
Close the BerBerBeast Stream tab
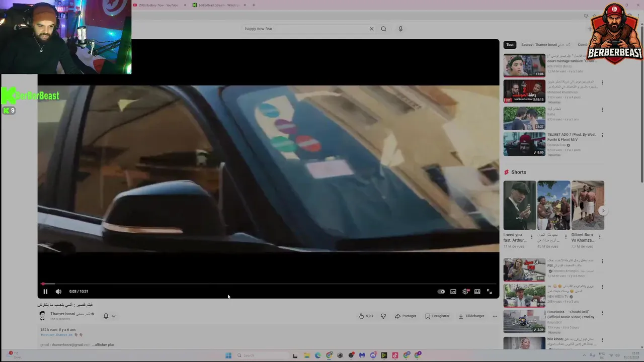pos(245,5)
